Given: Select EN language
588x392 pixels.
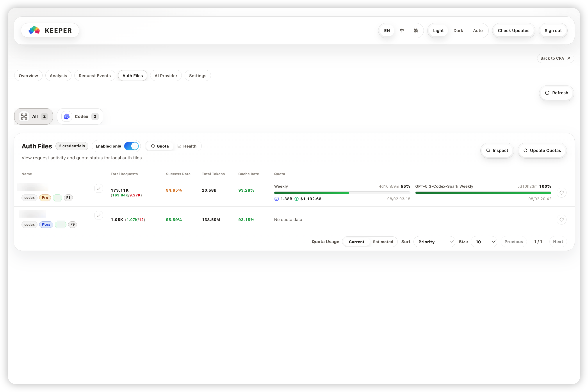Looking at the screenshot, I should point(387,30).
